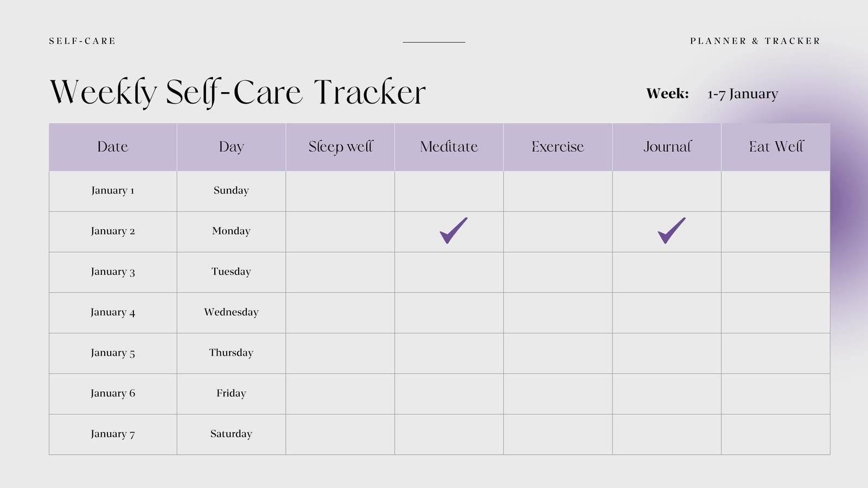Select the Tuesday Exercise cell
The image size is (868, 488).
pyautogui.click(x=558, y=272)
